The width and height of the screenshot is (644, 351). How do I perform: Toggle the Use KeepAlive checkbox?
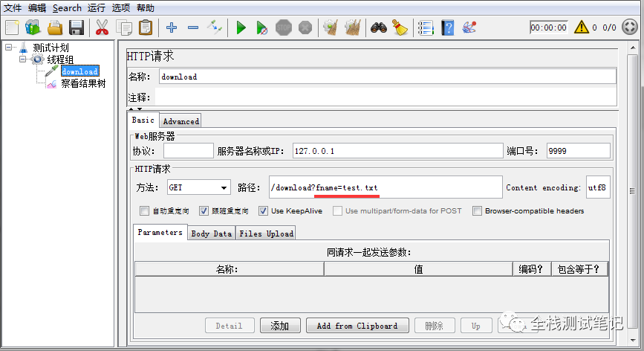263,211
